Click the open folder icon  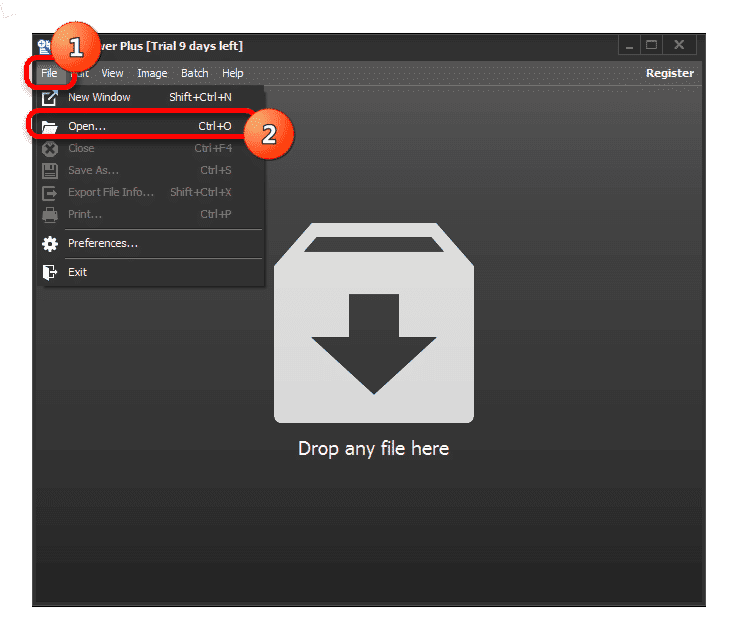(x=49, y=127)
